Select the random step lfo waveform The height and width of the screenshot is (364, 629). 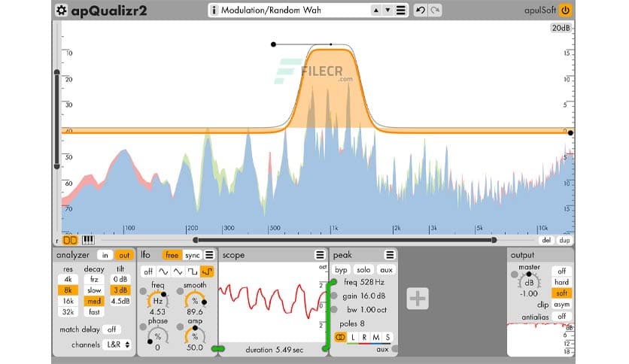pyautogui.click(x=207, y=271)
